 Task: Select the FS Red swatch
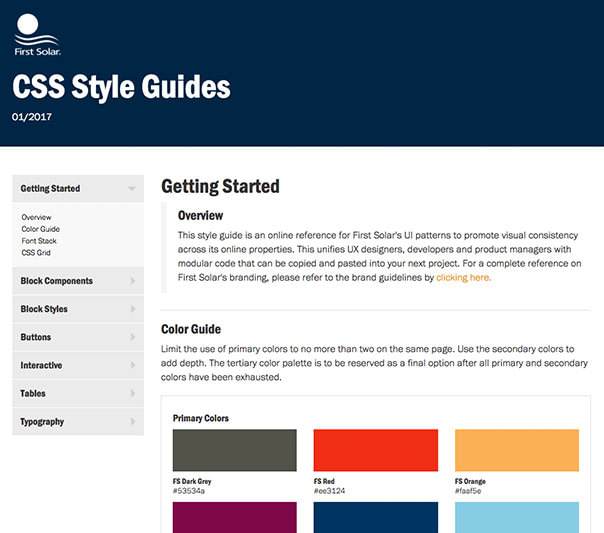pyautogui.click(x=376, y=450)
